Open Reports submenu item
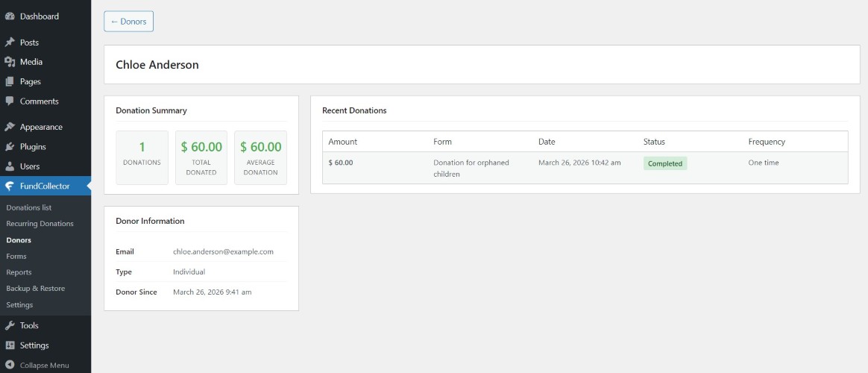868x373 pixels. tap(19, 272)
